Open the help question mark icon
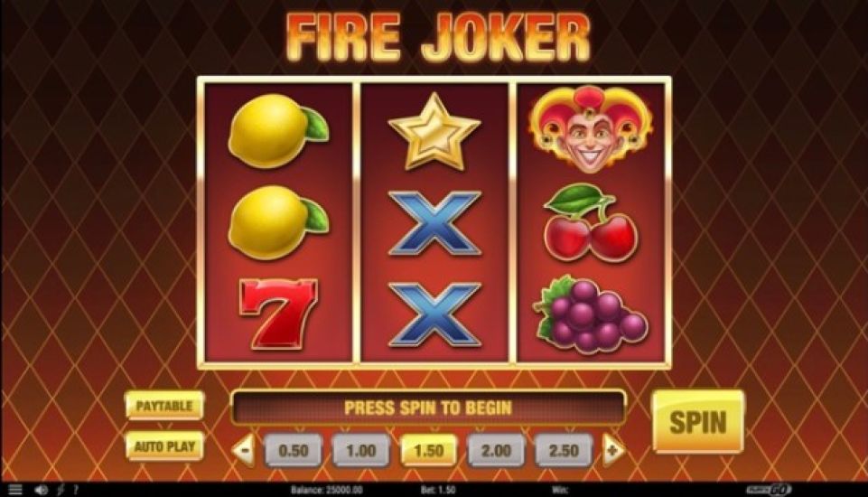Screen dimensions: 868x497 (76, 490)
